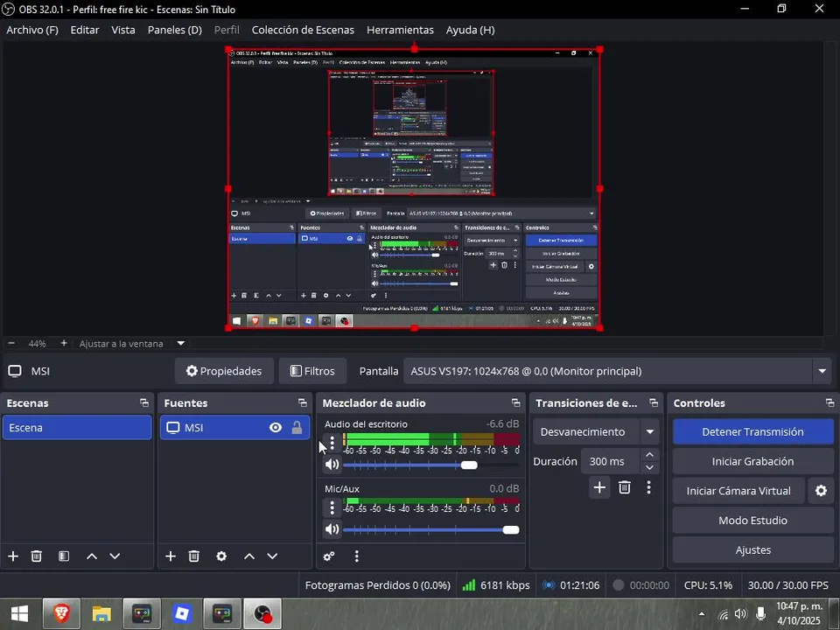Viewport: 840px width, 630px height.
Task: Mute Mic/Aux speaker
Action: point(332,529)
